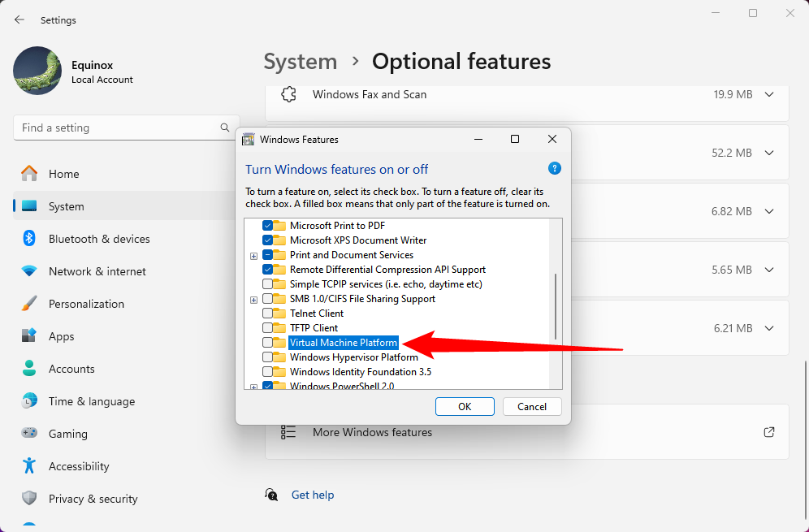Expand the Windows Fax and Scan entry

pos(769,94)
